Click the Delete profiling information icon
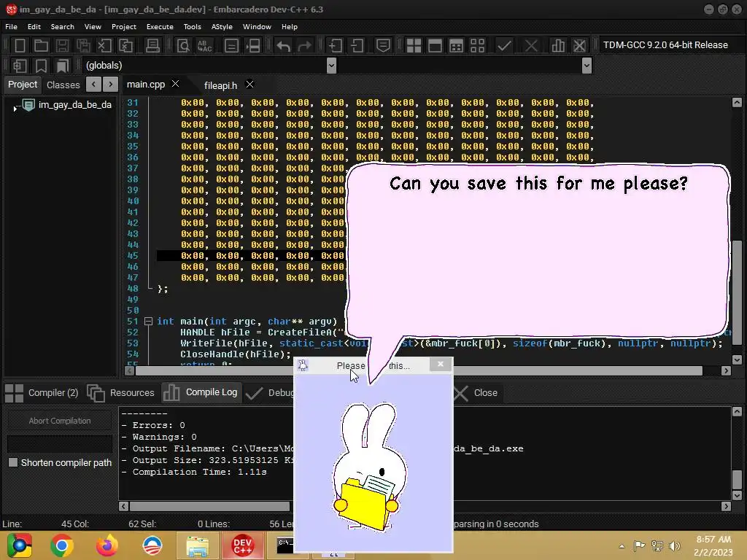This screenshot has width=747, height=560. point(579,46)
